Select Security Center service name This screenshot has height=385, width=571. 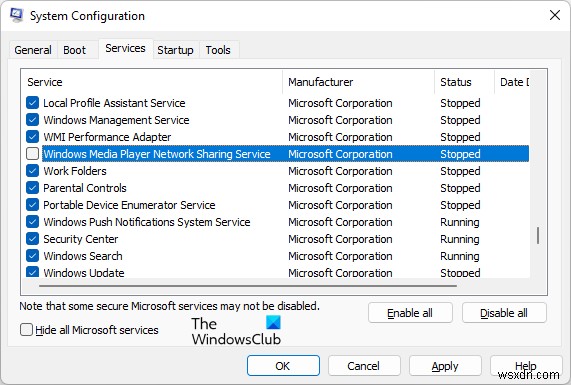pos(81,239)
